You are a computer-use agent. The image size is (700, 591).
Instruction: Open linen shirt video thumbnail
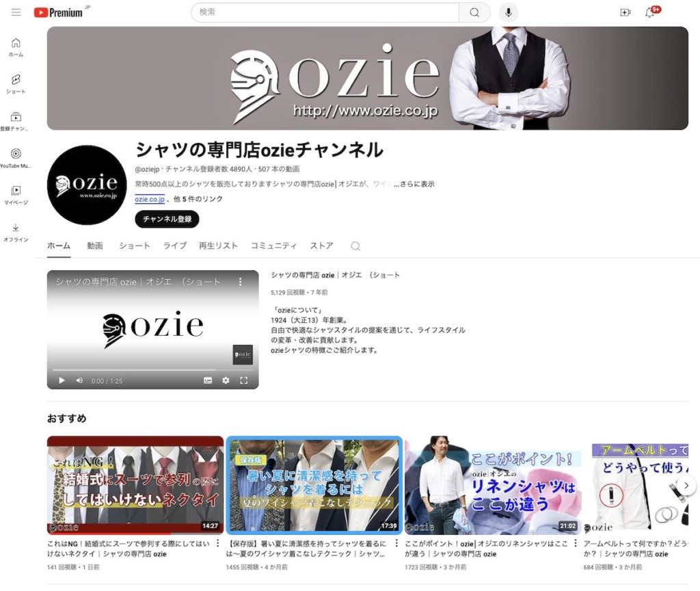pos(493,485)
